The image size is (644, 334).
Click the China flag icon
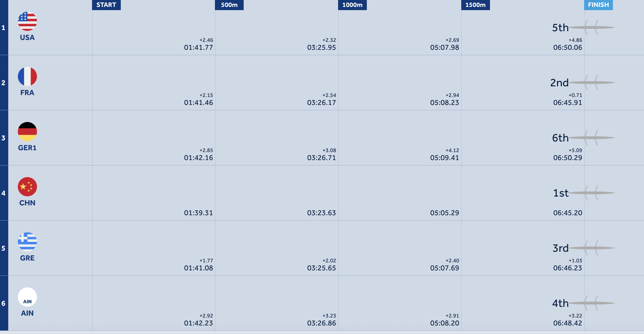pos(27,187)
